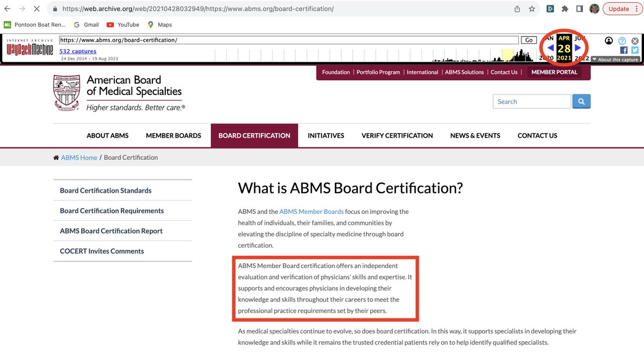Open the Chrome profile avatar
644x358 pixels.
tap(594, 9)
